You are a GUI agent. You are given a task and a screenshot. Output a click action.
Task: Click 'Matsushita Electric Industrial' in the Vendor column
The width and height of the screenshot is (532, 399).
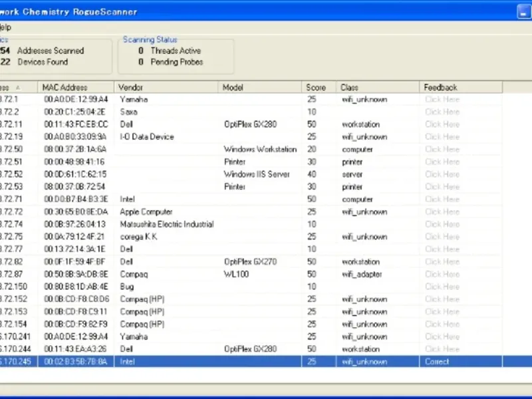click(x=167, y=224)
